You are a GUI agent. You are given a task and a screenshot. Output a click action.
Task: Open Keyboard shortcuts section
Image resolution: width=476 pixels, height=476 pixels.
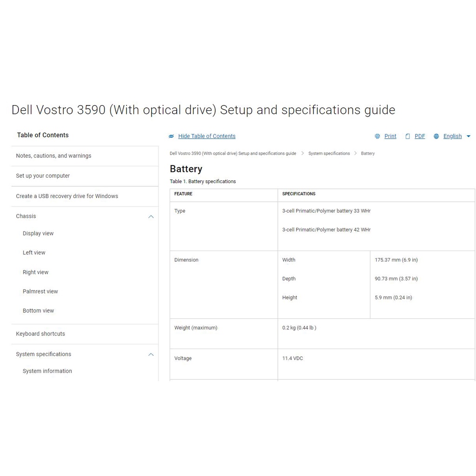[x=40, y=334]
